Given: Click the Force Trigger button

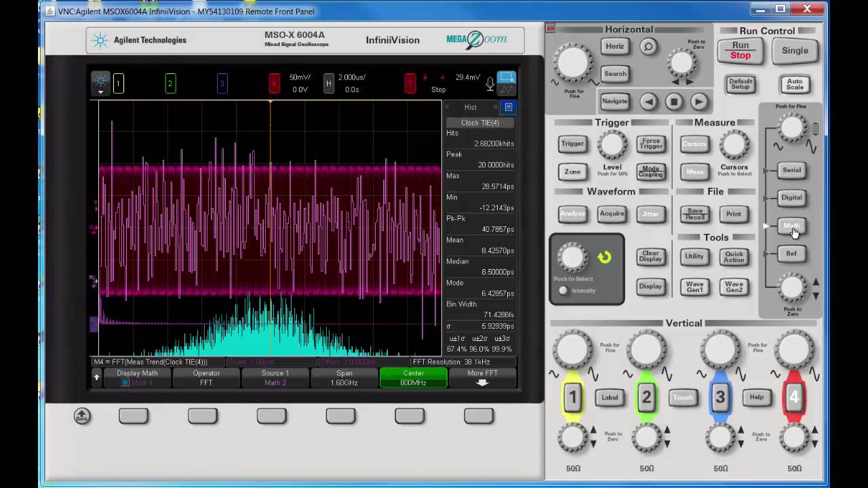Looking at the screenshot, I should [x=651, y=144].
